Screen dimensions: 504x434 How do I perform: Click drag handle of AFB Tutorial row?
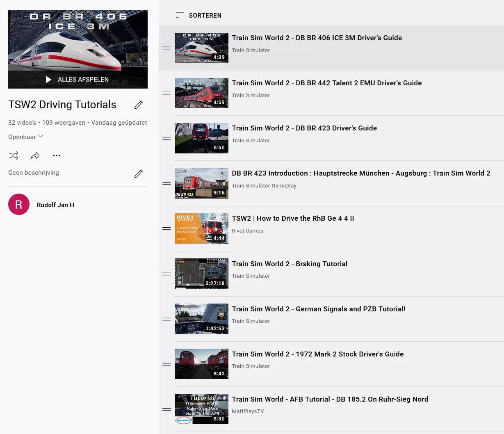(x=166, y=409)
